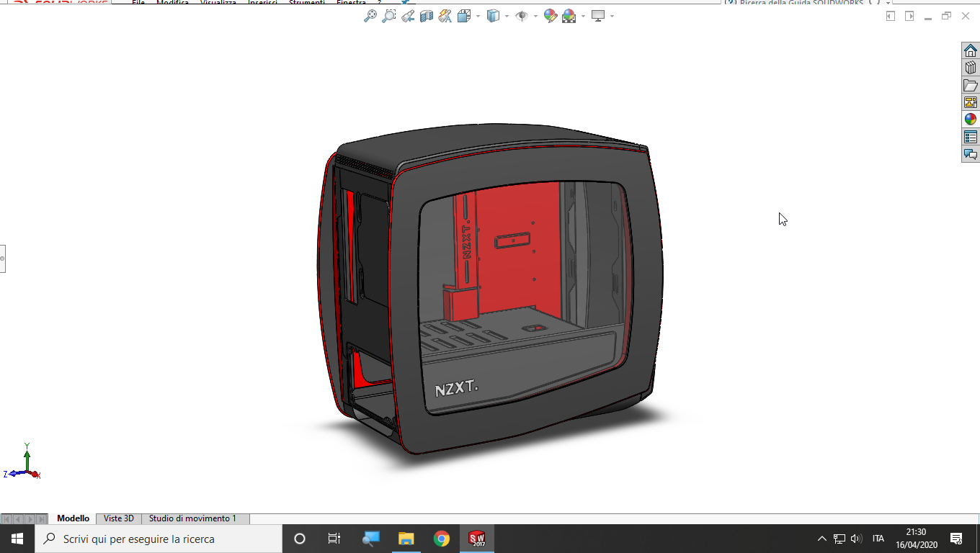Switch to the Viste 3D tab
This screenshot has width=980, height=553.
pos(119,518)
